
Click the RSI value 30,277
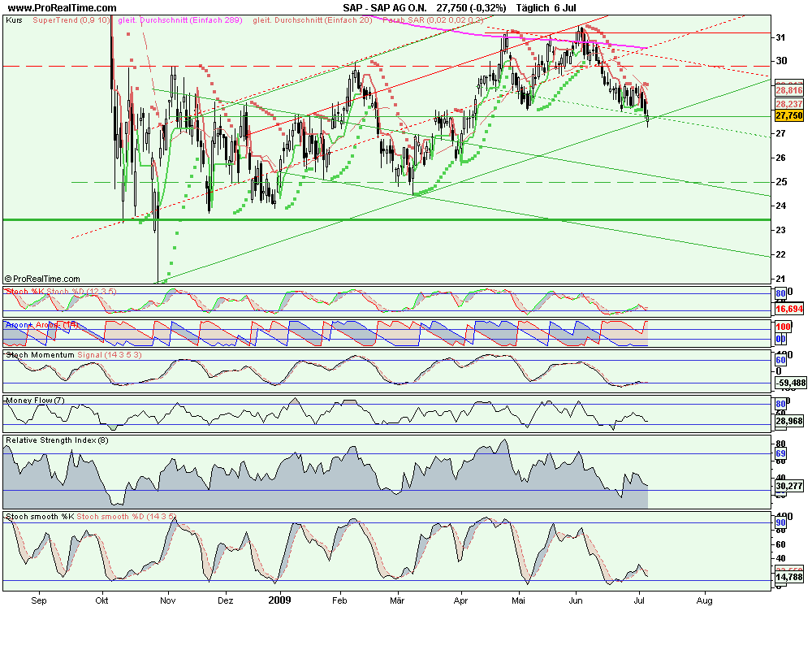click(788, 486)
